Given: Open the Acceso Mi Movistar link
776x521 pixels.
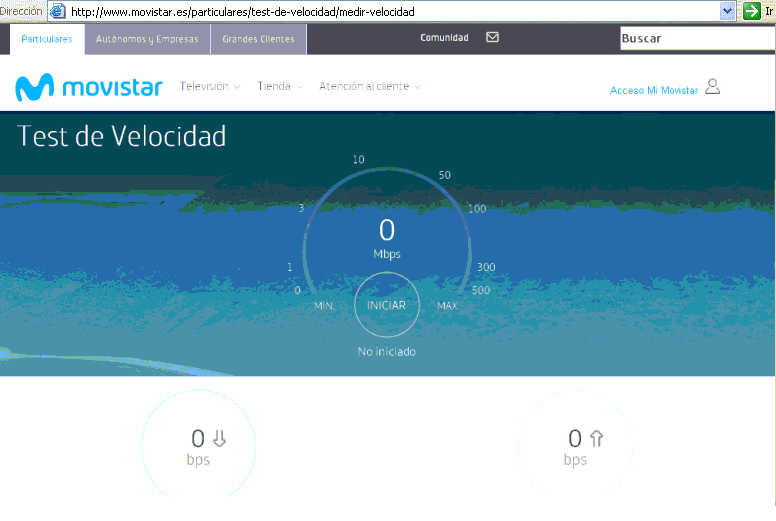Looking at the screenshot, I should [x=654, y=90].
